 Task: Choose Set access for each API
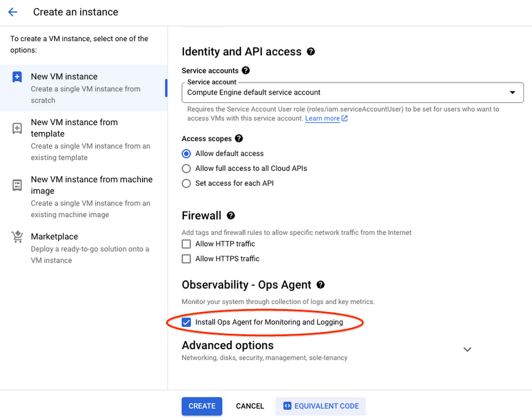186,183
